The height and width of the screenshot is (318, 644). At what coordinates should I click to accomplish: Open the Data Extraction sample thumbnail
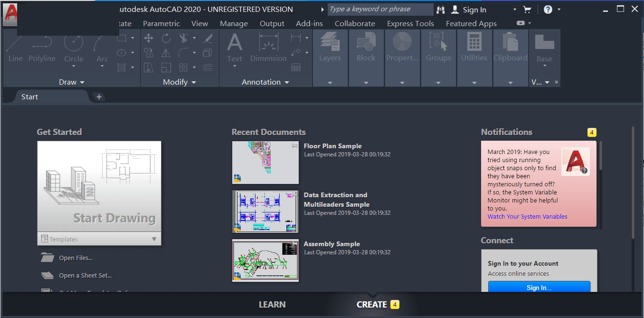pos(265,212)
